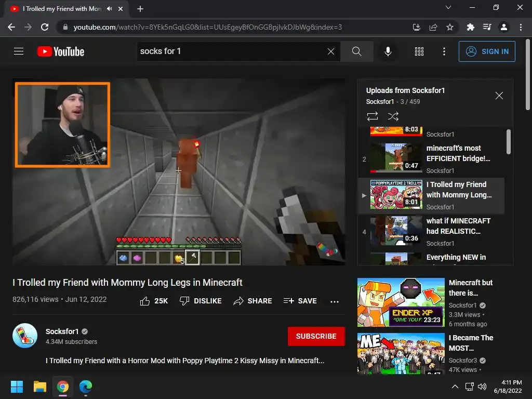The width and height of the screenshot is (532, 399).
Task: Click the page vertical scrollbar thumb
Action: click(528, 75)
